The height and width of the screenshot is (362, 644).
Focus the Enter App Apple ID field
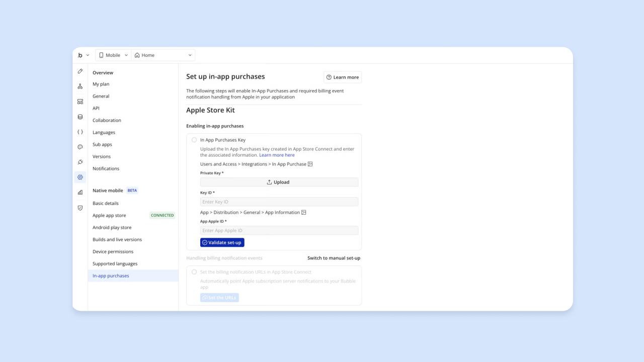pos(279,230)
